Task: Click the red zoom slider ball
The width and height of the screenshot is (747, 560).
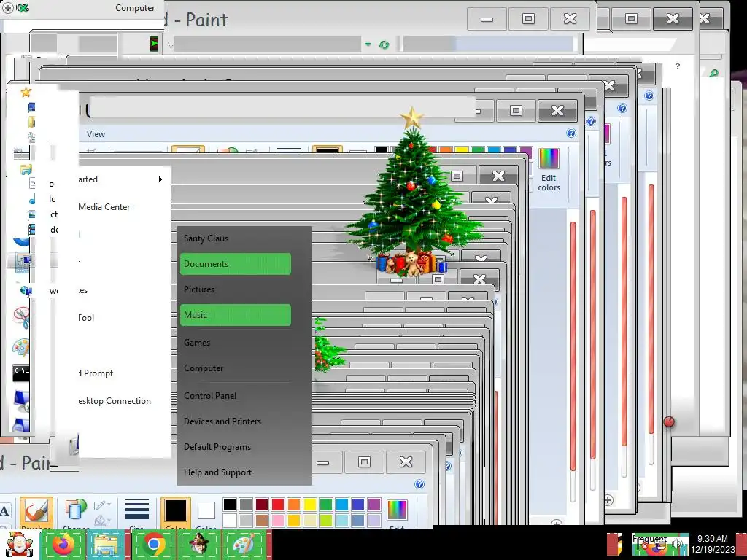Action: [x=669, y=421]
